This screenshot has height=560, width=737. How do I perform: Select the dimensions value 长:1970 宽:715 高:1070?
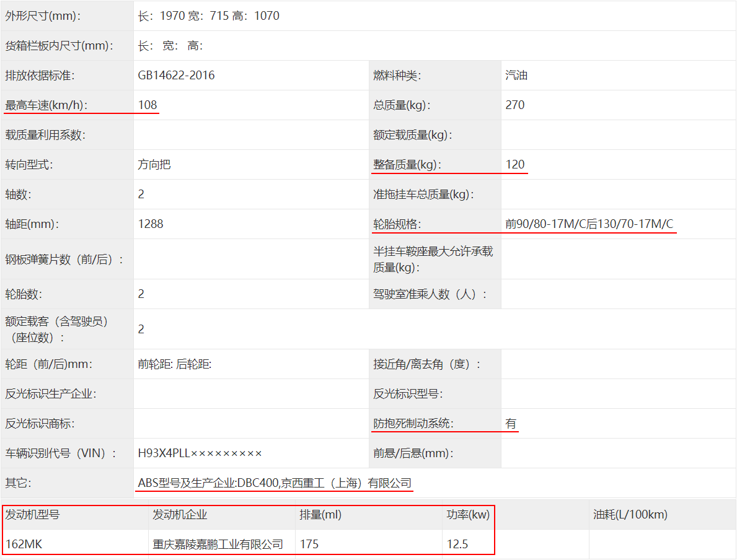209,16
